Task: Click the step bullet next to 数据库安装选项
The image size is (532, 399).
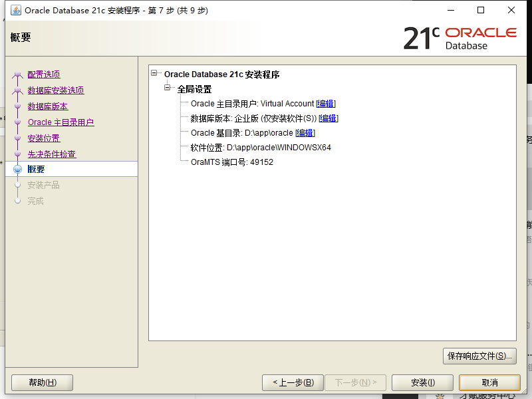Action: pyautogui.click(x=18, y=90)
